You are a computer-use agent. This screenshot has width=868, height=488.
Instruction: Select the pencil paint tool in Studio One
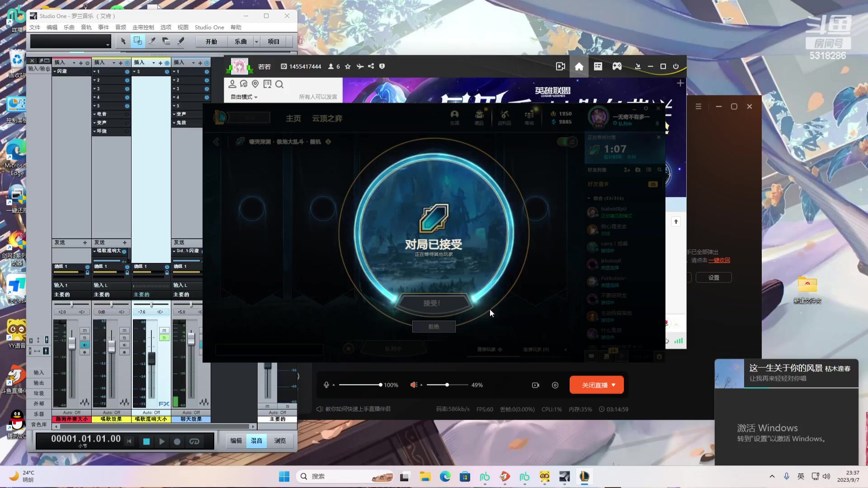180,41
